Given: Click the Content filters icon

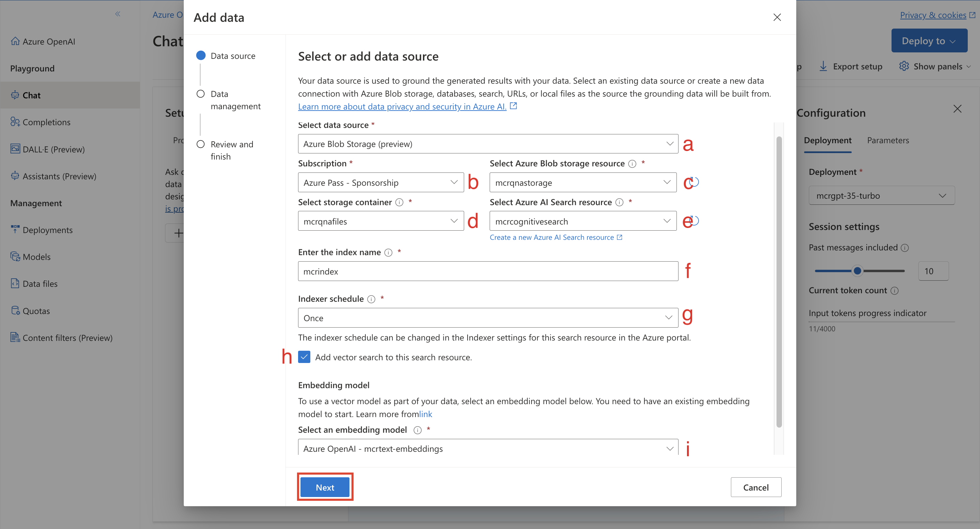Looking at the screenshot, I should pyautogui.click(x=15, y=337).
